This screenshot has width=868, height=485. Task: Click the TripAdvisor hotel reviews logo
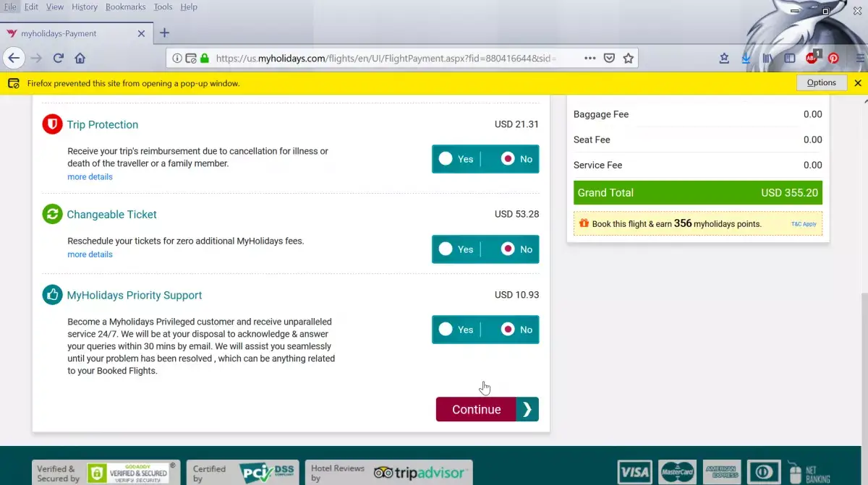pyautogui.click(x=419, y=473)
